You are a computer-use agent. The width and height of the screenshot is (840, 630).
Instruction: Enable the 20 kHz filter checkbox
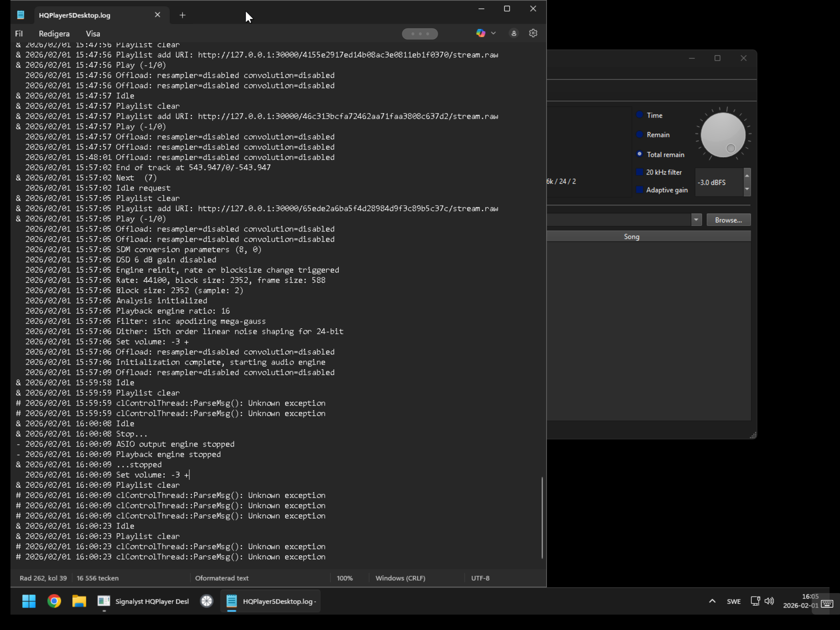[640, 172]
